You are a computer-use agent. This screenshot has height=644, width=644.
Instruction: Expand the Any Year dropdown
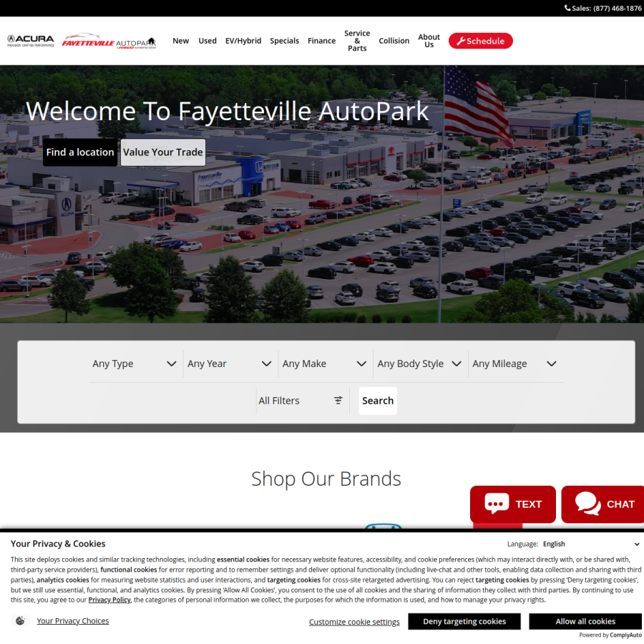tap(229, 364)
